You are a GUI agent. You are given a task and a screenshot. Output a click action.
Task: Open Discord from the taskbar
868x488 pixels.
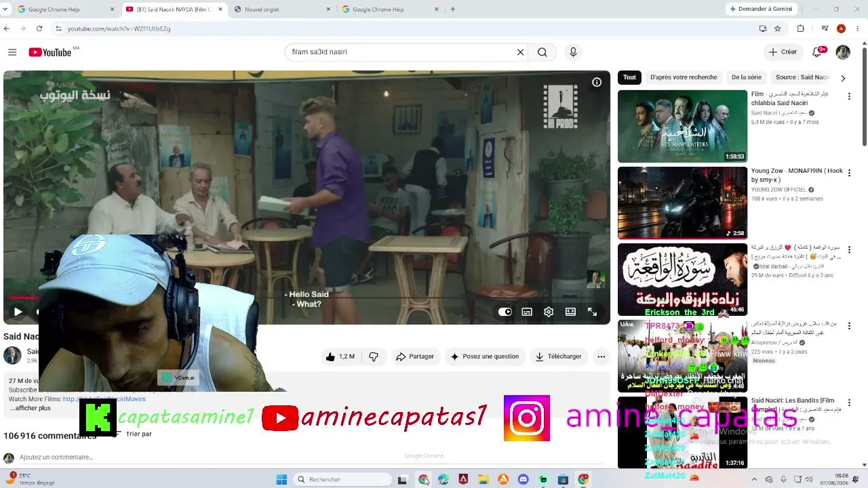pyautogui.click(x=523, y=479)
